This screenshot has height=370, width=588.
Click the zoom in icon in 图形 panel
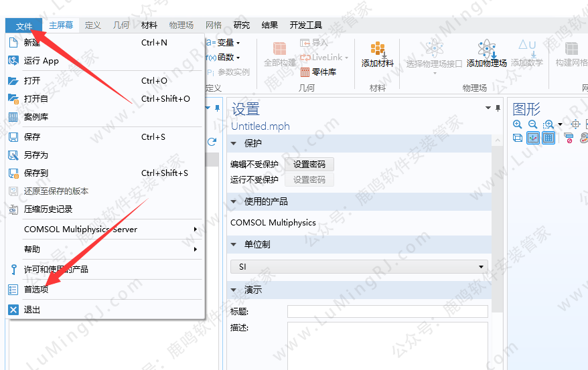pyautogui.click(x=517, y=124)
